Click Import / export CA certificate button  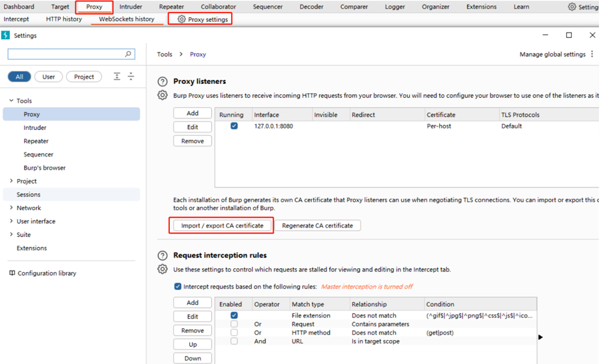(x=222, y=226)
